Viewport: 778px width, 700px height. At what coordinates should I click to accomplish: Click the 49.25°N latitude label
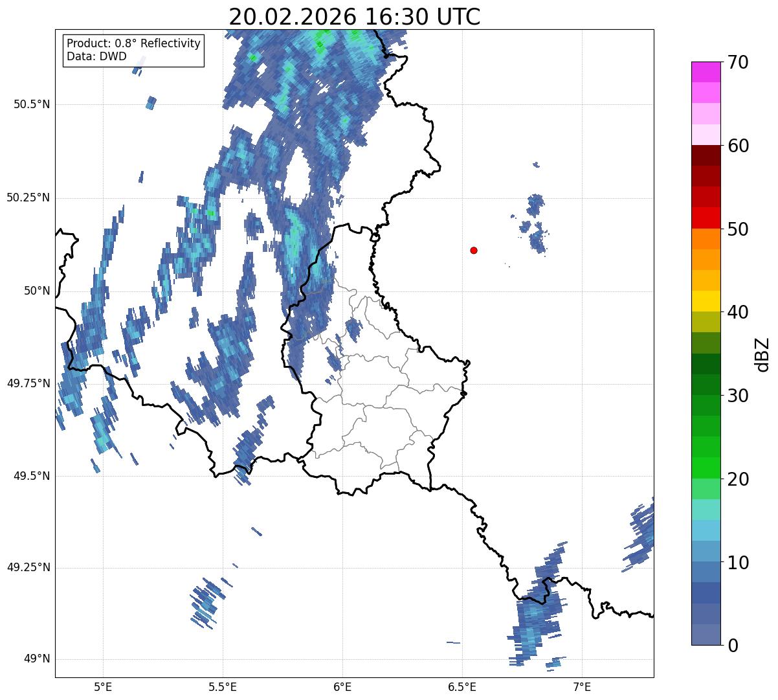pos(28,568)
